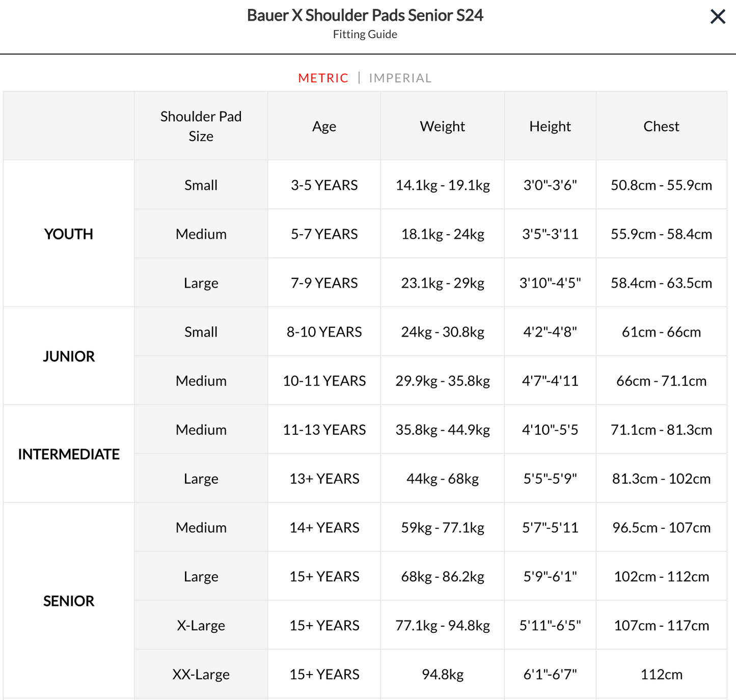The image size is (736, 700).
Task: Select the 'Chest' column header
Action: pyautogui.click(x=662, y=126)
